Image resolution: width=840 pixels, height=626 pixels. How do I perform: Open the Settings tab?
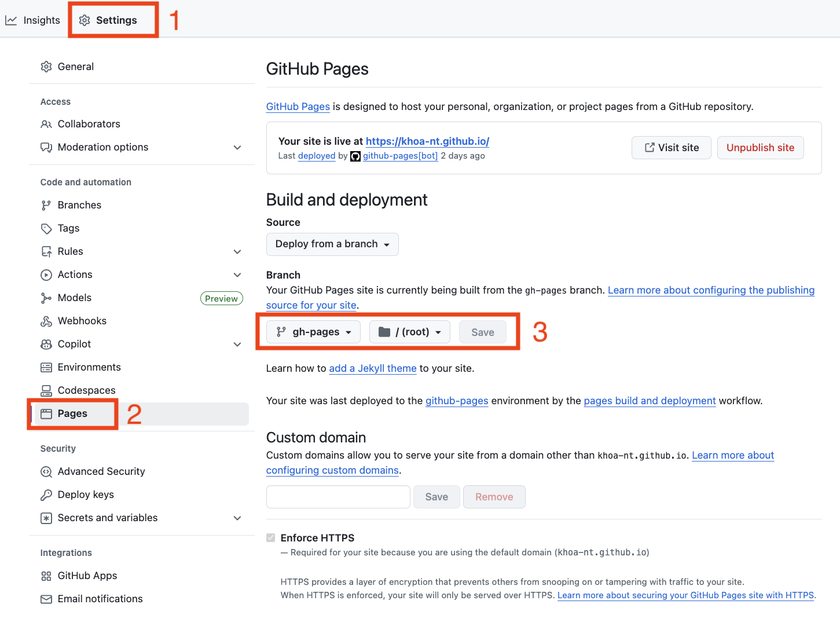[x=108, y=20]
